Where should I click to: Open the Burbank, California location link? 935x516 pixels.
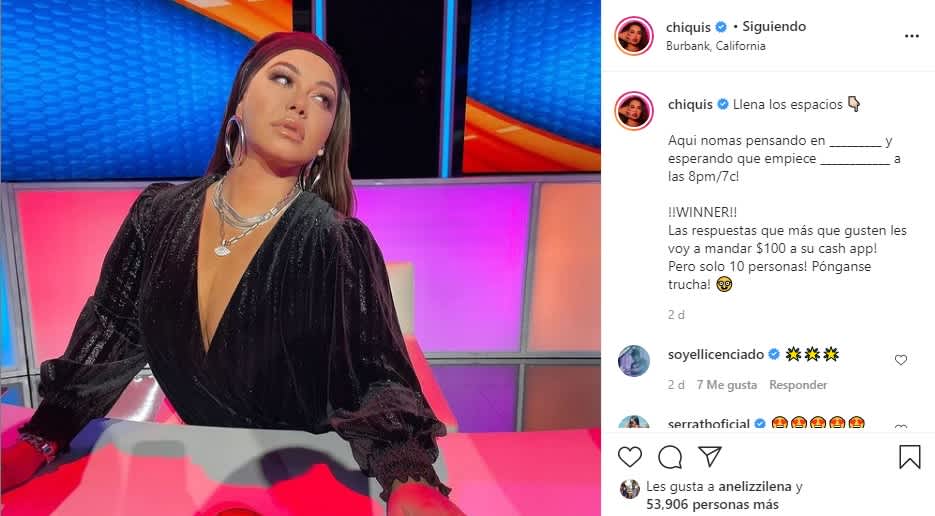click(x=716, y=46)
